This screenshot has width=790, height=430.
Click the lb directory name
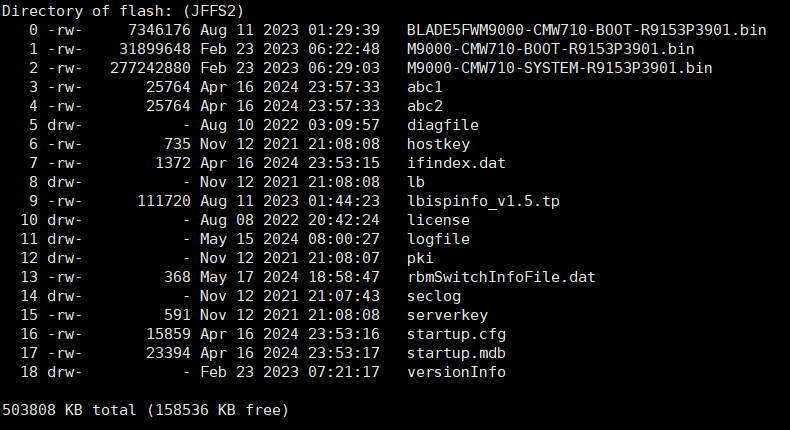[416, 182]
